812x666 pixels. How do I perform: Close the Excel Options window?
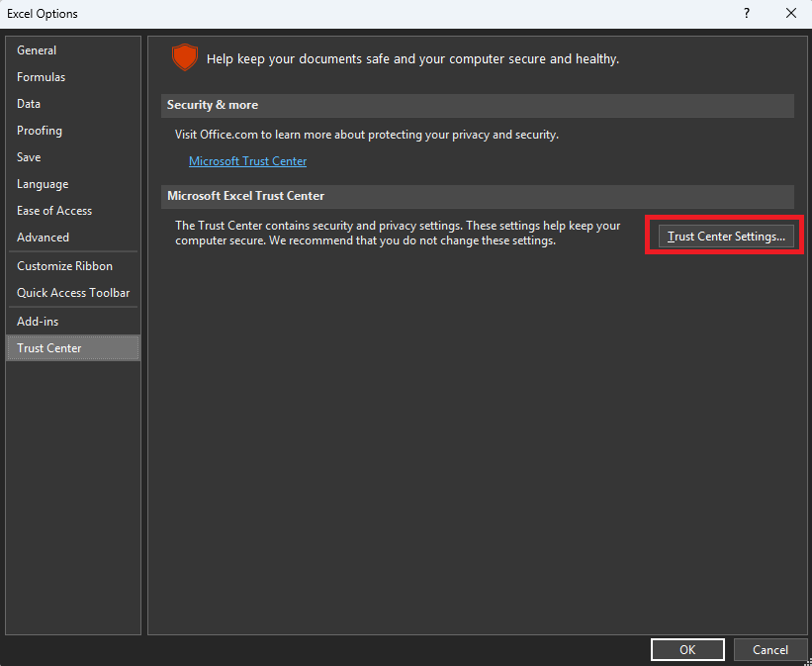coord(790,13)
